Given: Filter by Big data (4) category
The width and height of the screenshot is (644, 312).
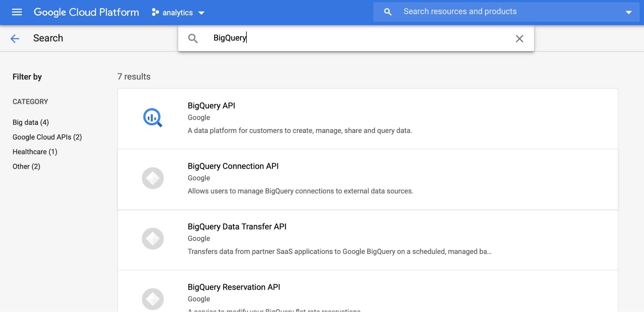Looking at the screenshot, I should (x=31, y=122).
